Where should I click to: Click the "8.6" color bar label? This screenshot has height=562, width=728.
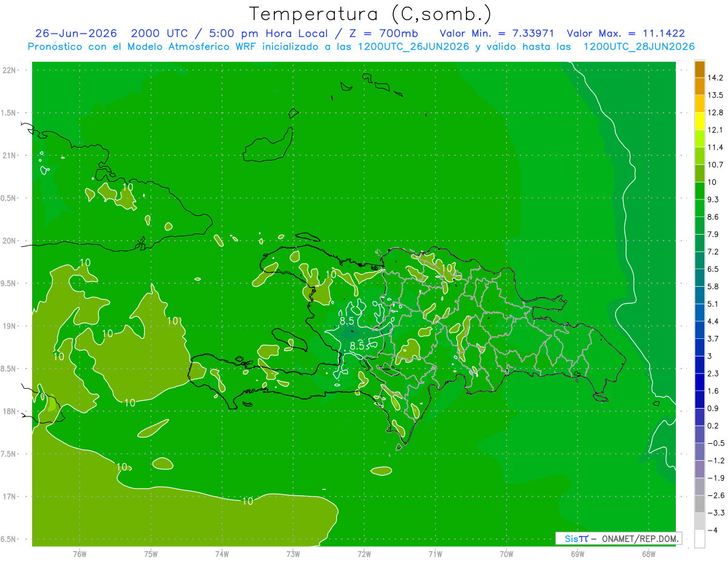713,217
